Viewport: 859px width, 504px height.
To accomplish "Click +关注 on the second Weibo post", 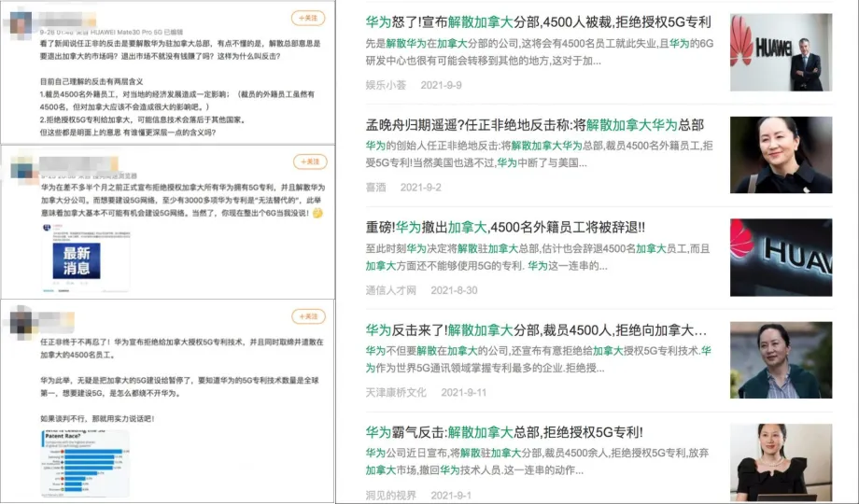I will (x=310, y=161).
